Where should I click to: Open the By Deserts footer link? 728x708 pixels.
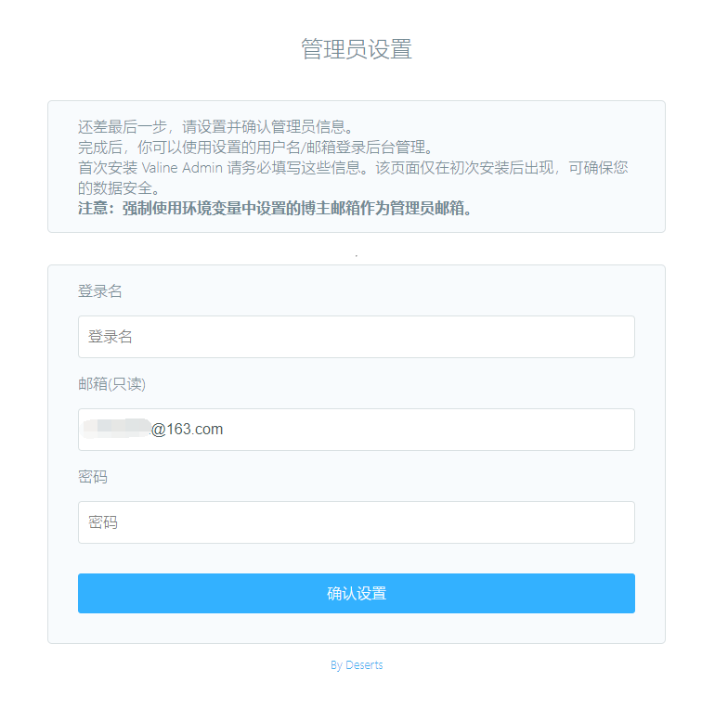pyautogui.click(x=357, y=665)
